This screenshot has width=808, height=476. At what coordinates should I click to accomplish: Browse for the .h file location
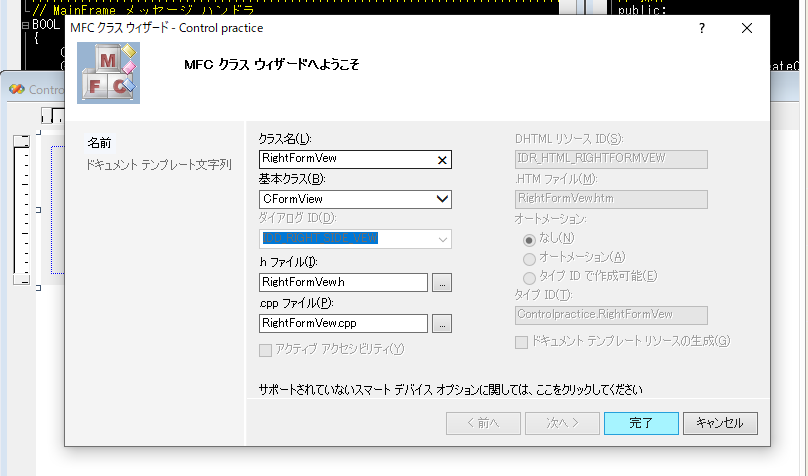tap(442, 282)
